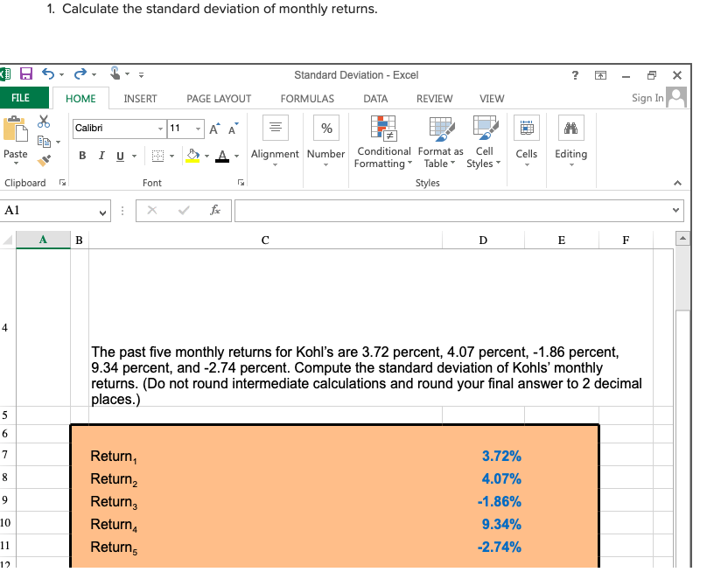Click the Number percent group icon

click(326, 128)
